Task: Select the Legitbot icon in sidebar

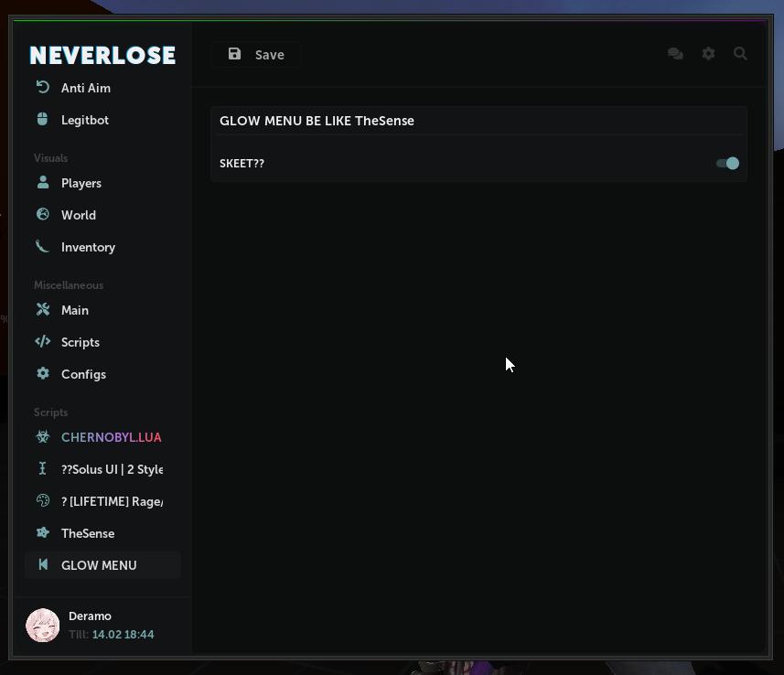Action: click(x=42, y=119)
